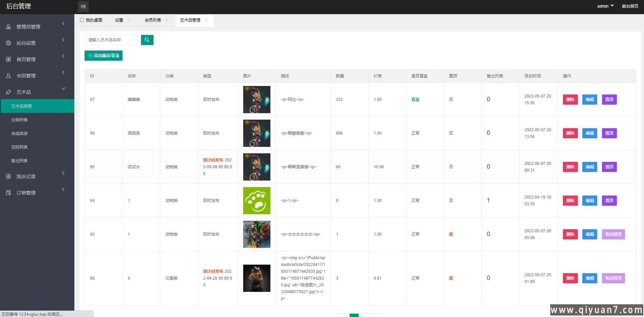Click the 管理员管理 sidebar user icon
Viewport: 644px width, 317px height.
click(x=8, y=27)
